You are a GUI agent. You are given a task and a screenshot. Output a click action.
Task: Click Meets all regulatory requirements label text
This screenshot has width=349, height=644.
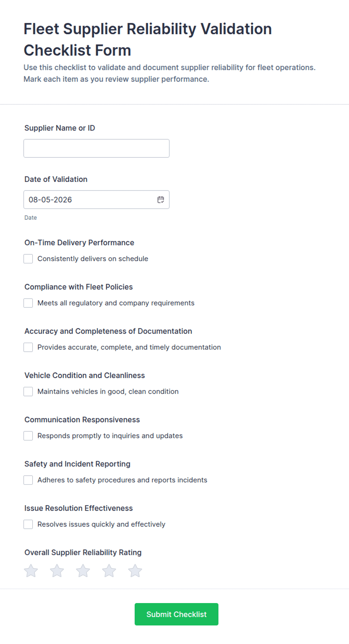tap(116, 303)
